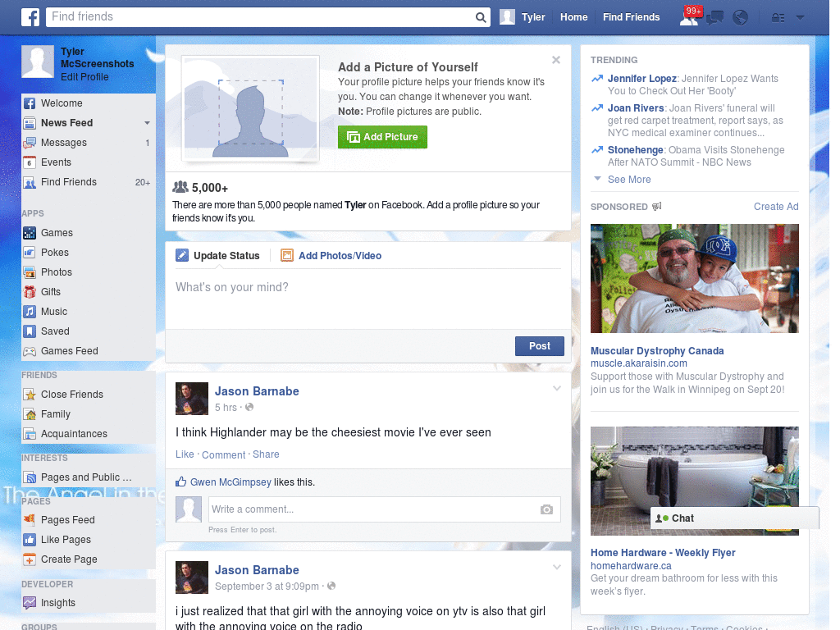This screenshot has width=840, height=630.
Task: Click the Tyler McScreenshots sidebar avatar
Action: pyautogui.click(x=38, y=62)
